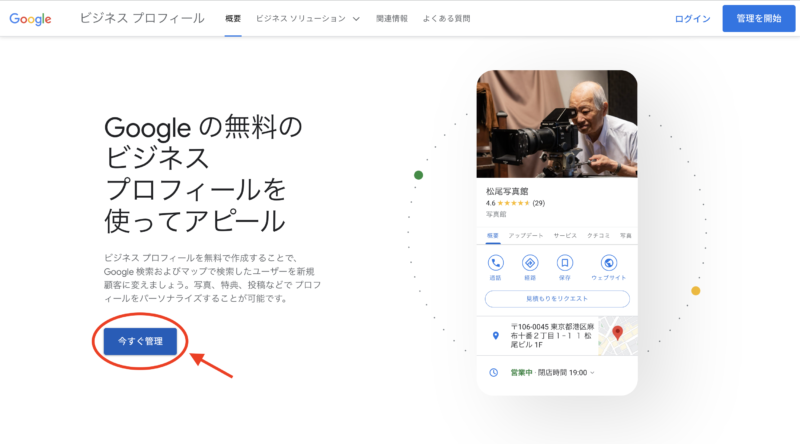Click the ログイン link
This screenshot has height=444, width=800.
pyautogui.click(x=692, y=19)
